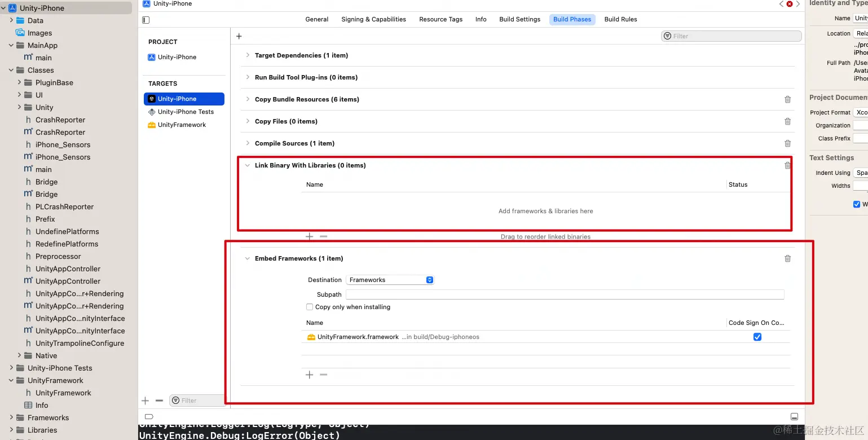Remove selected framework in Embed Frameworks list
Image resolution: width=868 pixels, height=440 pixels.
(323, 375)
